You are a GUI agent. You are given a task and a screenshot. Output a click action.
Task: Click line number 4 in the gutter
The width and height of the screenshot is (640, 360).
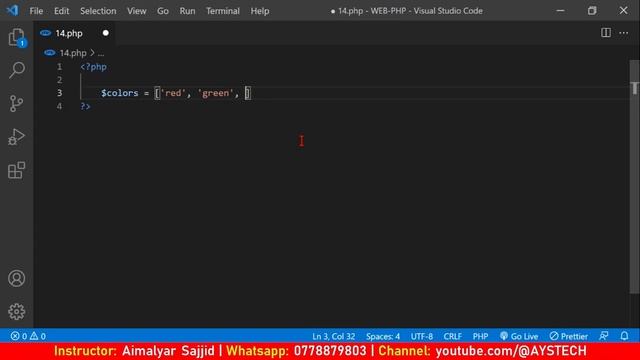(60, 106)
